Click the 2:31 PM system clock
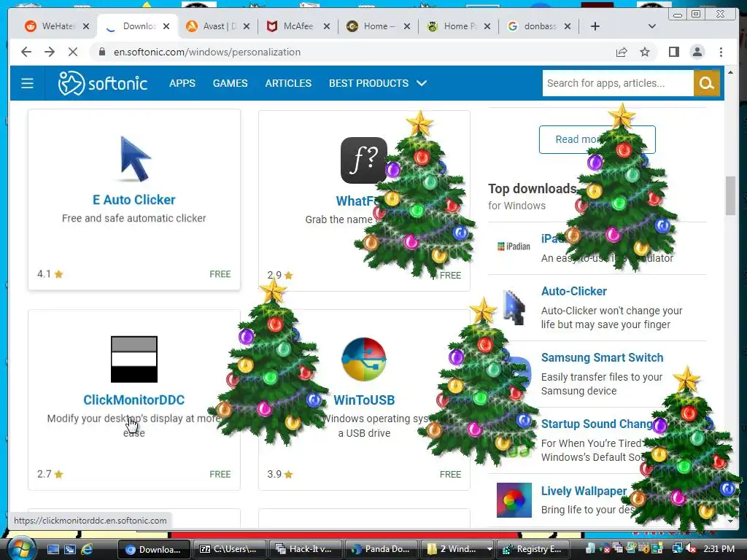 (719, 549)
